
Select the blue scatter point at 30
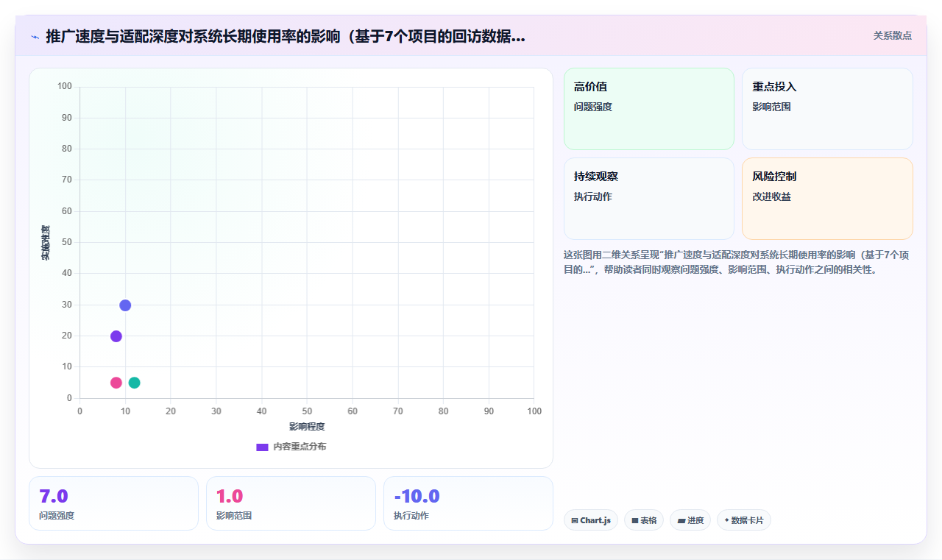coord(125,305)
